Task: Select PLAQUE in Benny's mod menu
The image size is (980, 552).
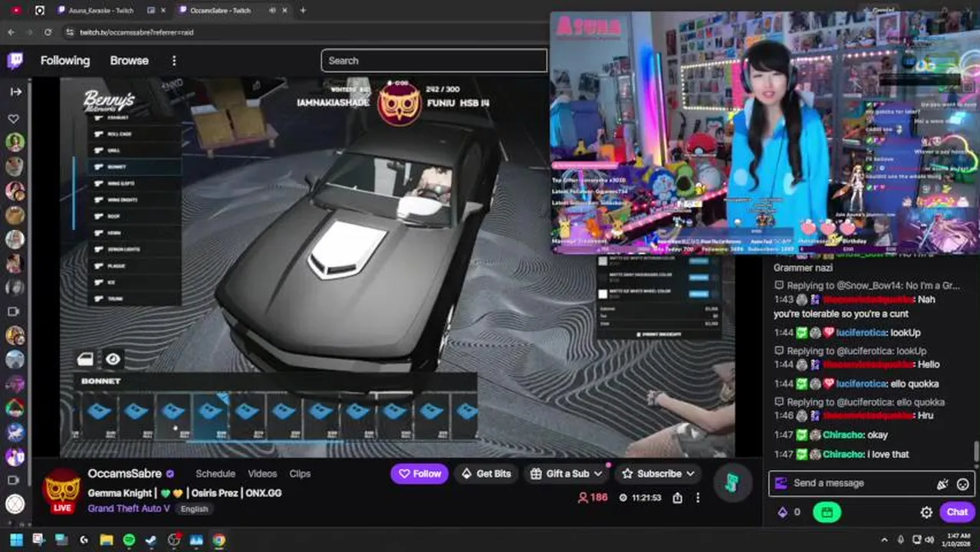Action: pos(135,265)
